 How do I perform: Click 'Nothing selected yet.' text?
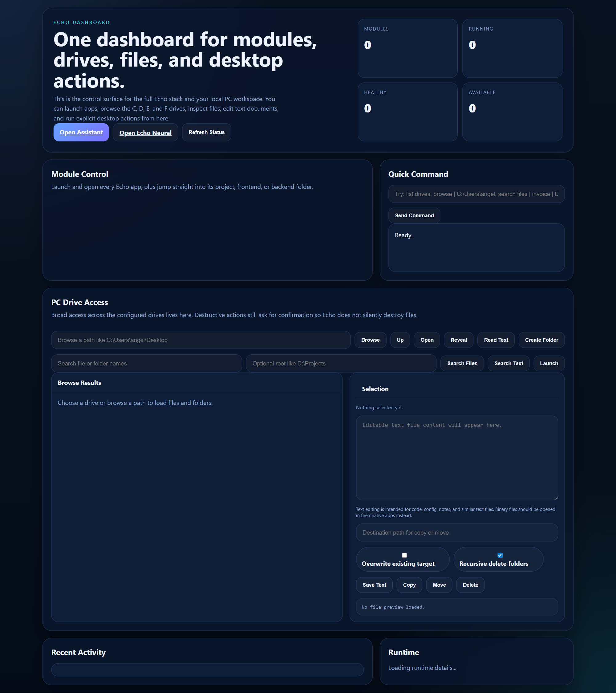tap(379, 407)
